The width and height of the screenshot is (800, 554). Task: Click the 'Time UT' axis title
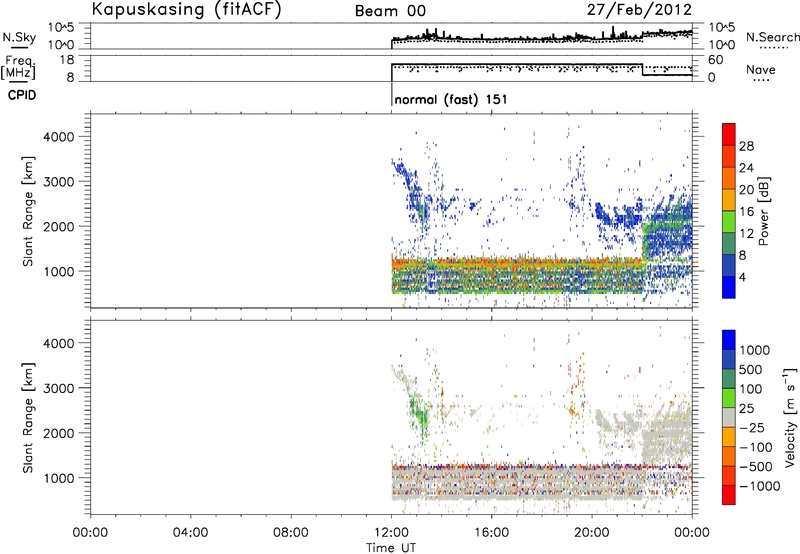(391, 548)
